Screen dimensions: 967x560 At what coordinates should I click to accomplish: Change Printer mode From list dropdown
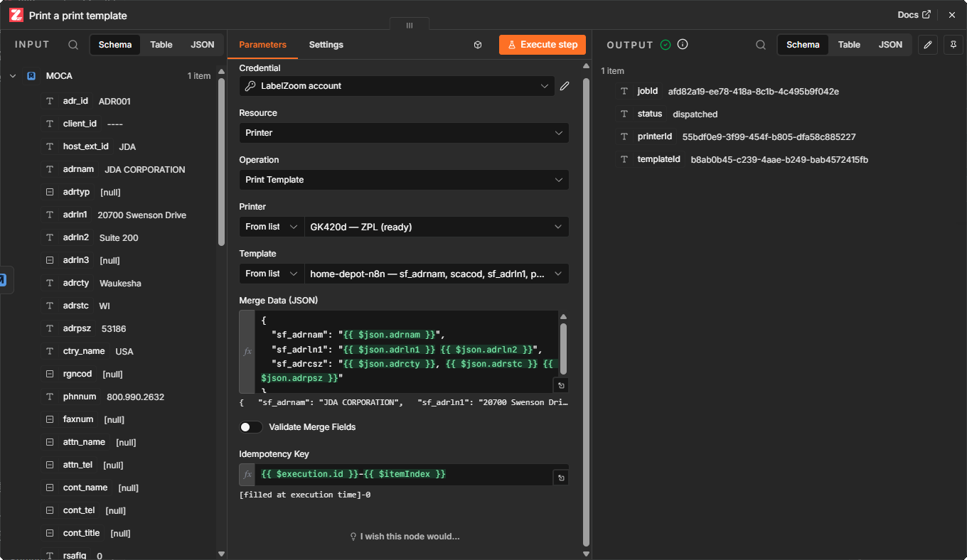pyautogui.click(x=272, y=227)
